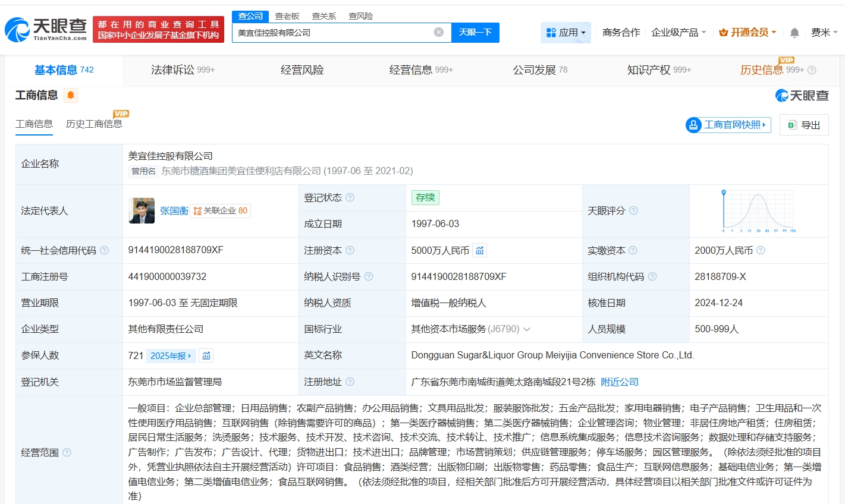
Task: Open the 开通会员 dropdown
Action: point(747,33)
